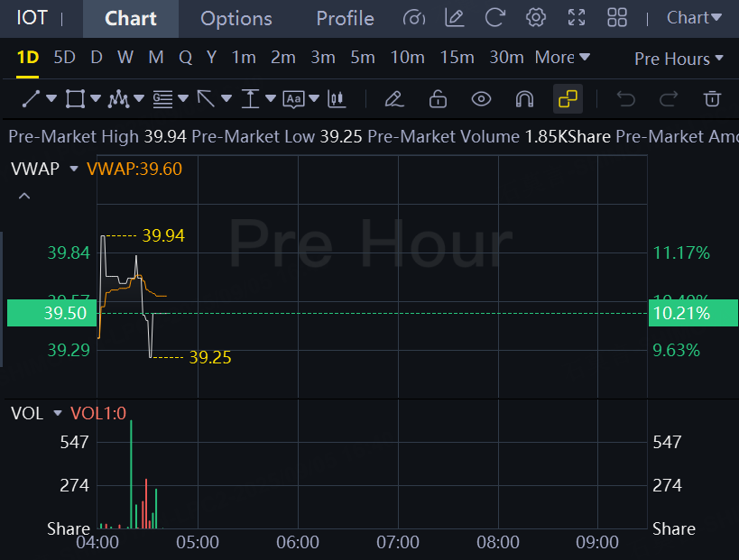Click the pencil brush drawing icon
The height and width of the screenshot is (560, 739).
(x=394, y=99)
